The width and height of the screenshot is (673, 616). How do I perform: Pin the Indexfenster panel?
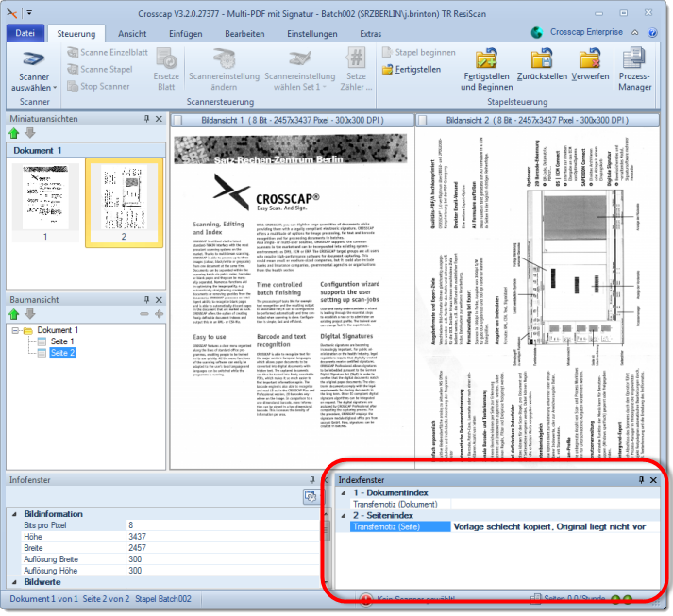(639, 480)
